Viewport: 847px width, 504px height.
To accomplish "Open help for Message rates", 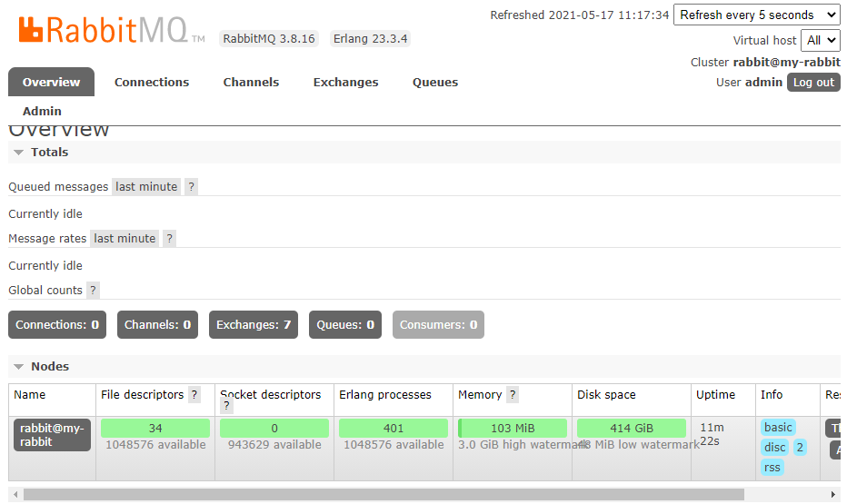I will (x=170, y=239).
